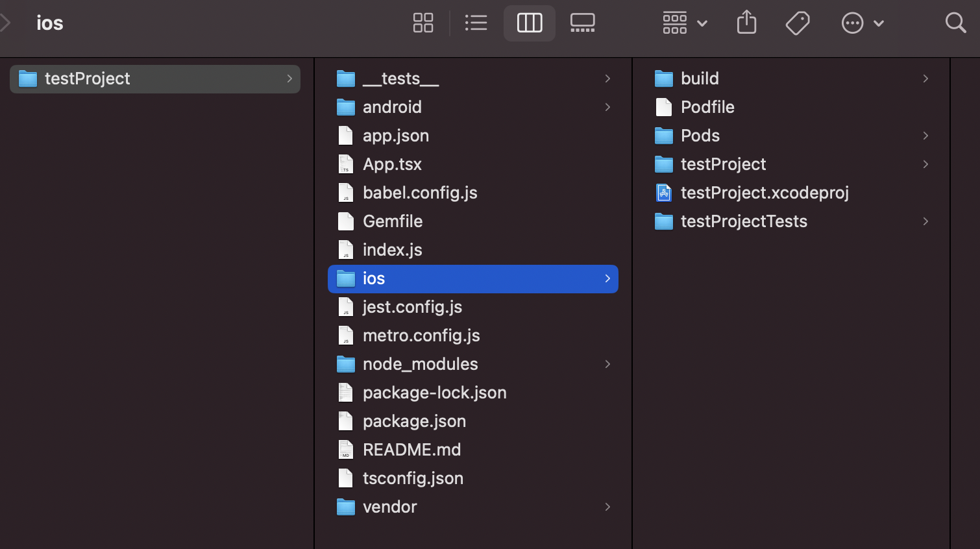The image size is (980, 549).
Task: Select the App.tsx file
Action: point(473,165)
